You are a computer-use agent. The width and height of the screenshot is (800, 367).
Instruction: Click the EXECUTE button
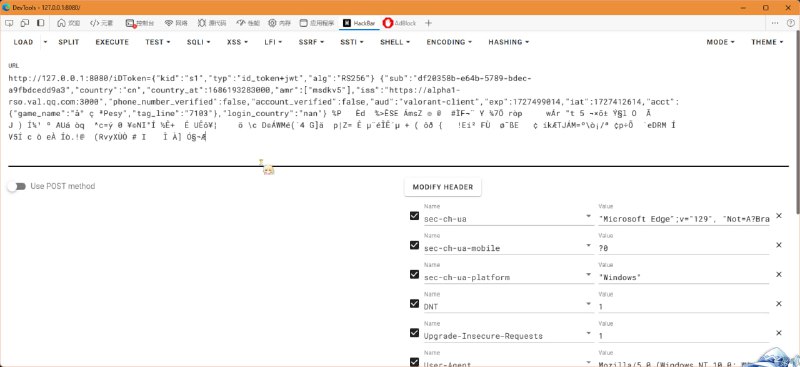pyautogui.click(x=112, y=42)
